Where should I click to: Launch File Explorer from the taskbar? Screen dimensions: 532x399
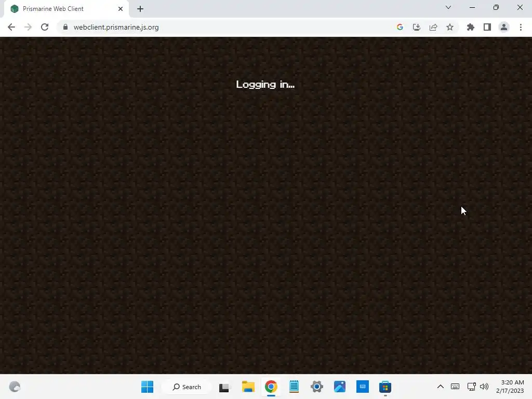click(248, 387)
